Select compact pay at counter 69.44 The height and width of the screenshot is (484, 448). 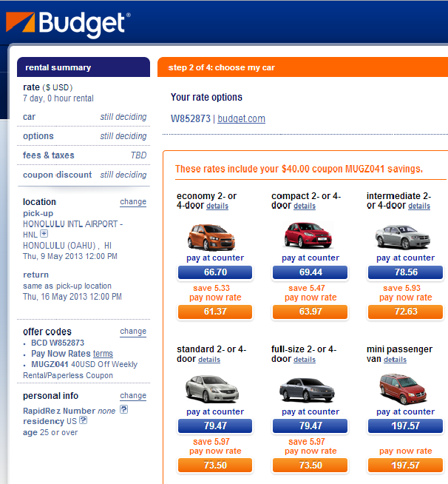pyautogui.click(x=310, y=272)
